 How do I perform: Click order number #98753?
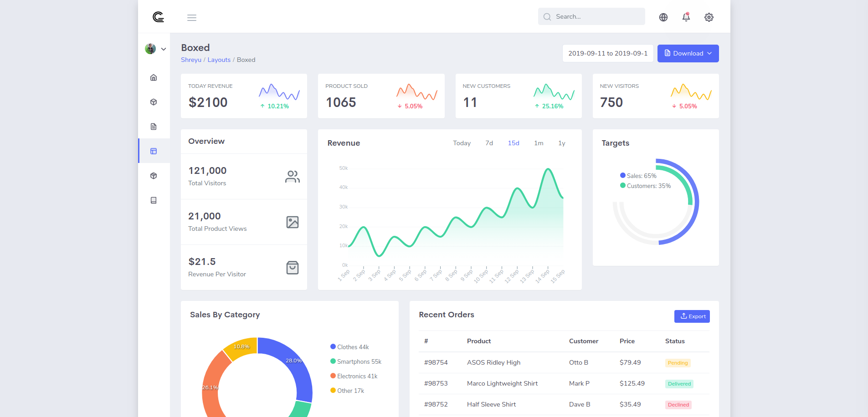coord(436,383)
